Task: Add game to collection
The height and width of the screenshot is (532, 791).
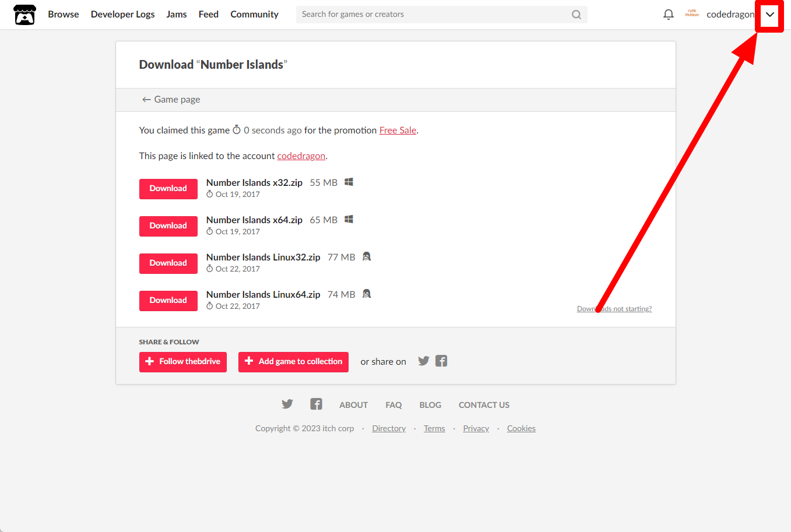Action: click(293, 362)
